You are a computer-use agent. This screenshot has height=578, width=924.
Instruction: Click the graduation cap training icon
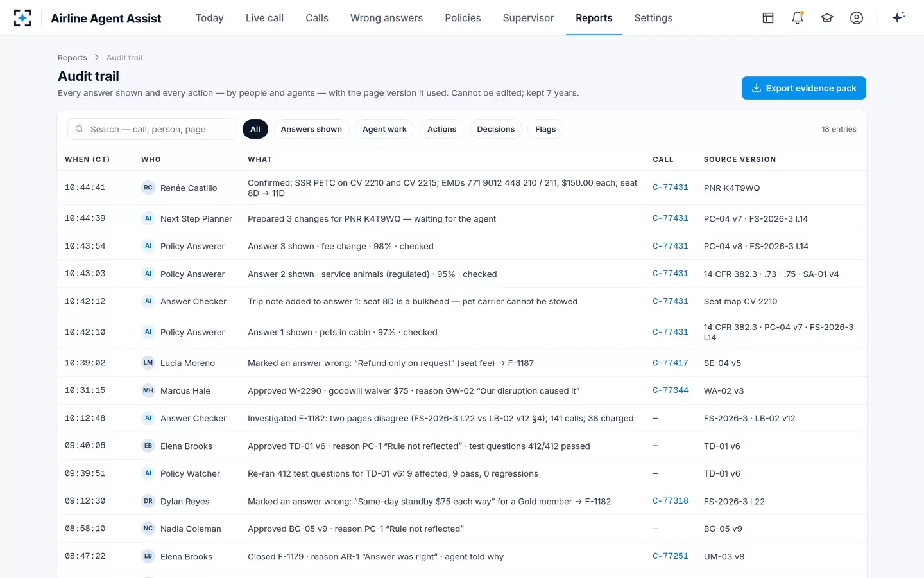click(x=827, y=18)
